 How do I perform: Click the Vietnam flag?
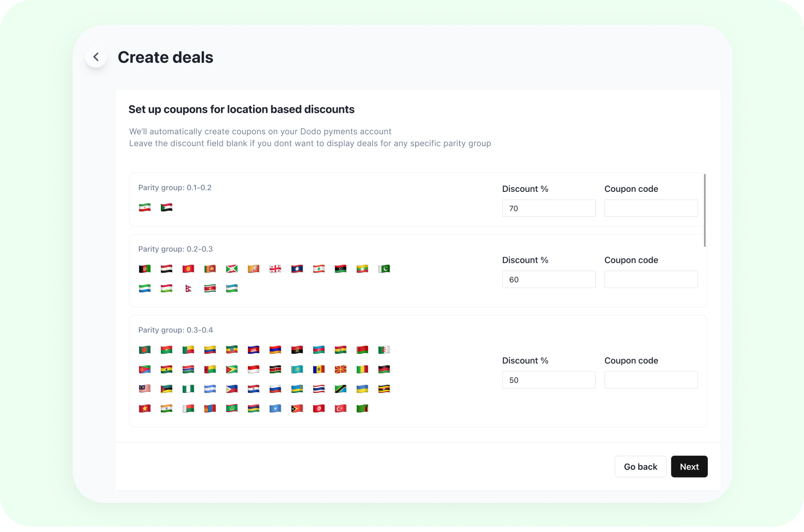pos(145,409)
